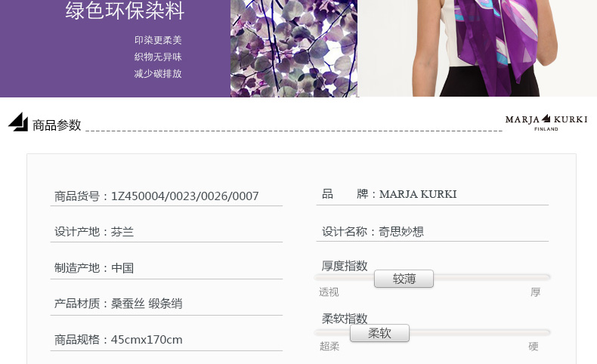Click the 减少碳排放 banner text line
Viewport: 597px width, 364px height.
tap(158, 73)
